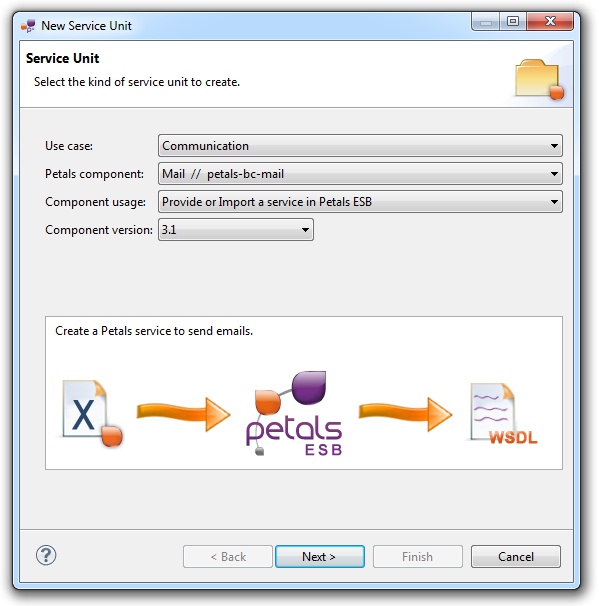Click the Petals title bar icon
599x606 pixels.
pos(28,26)
